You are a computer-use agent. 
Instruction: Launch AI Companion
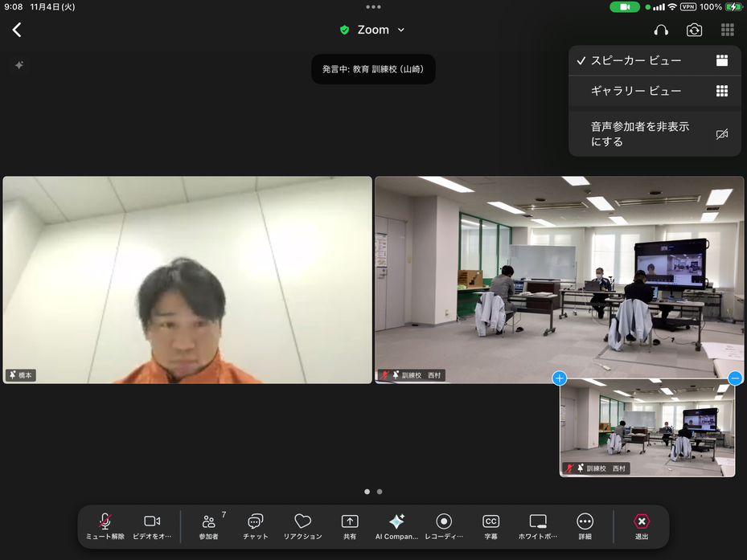click(x=396, y=526)
